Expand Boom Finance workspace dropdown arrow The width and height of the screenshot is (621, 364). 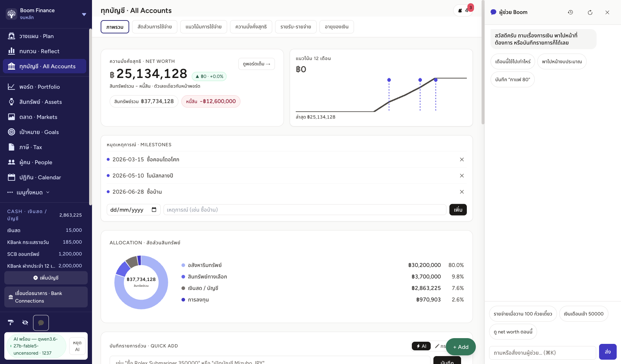coord(84,14)
